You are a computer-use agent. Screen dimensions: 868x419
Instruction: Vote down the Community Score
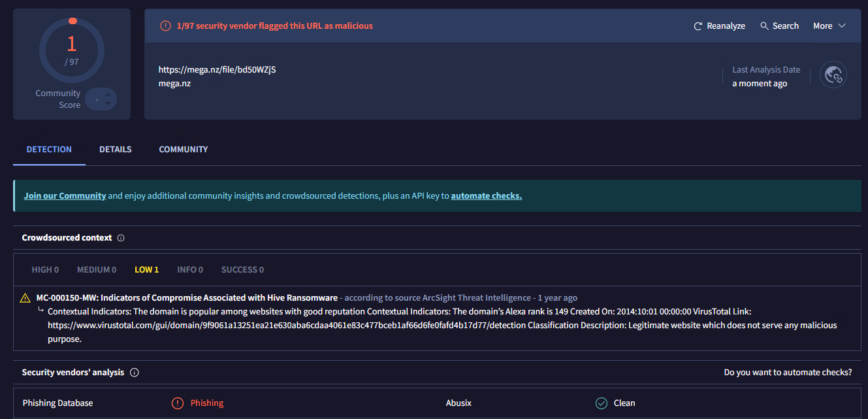point(108,104)
